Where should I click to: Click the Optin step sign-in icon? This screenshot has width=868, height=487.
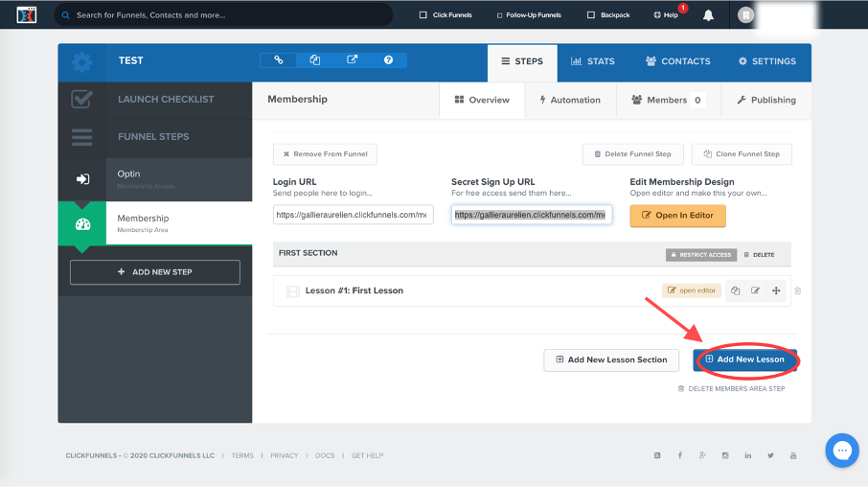[x=82, y=179]
